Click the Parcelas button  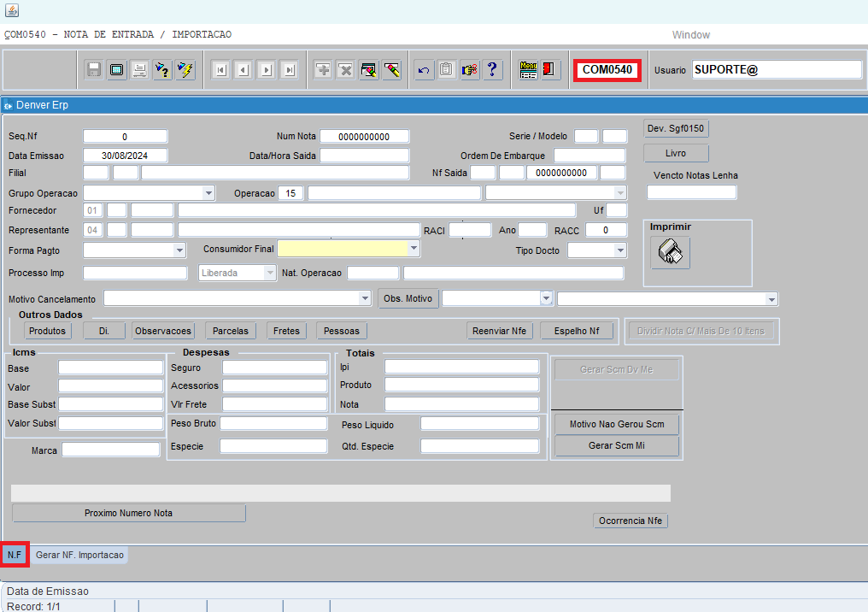click(231, 331)
